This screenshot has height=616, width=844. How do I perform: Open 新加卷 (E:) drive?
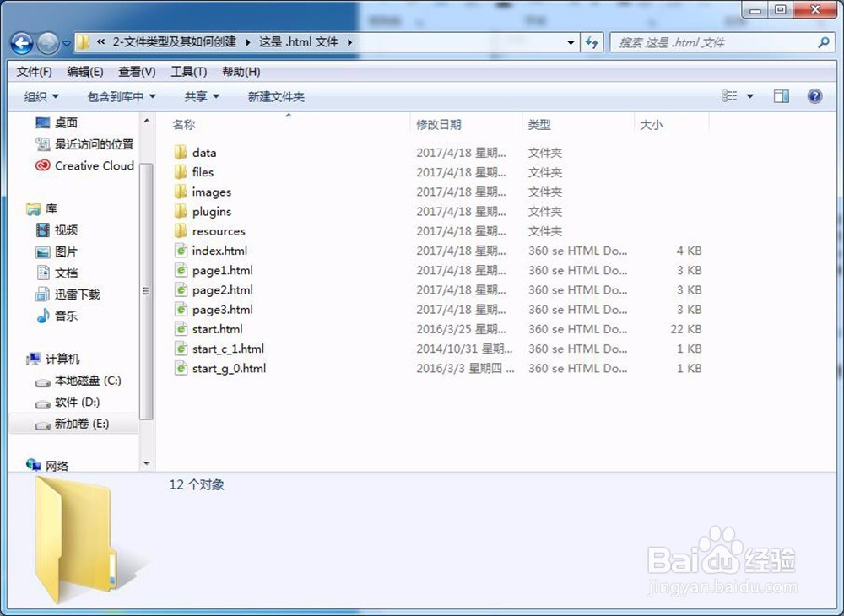coord(73,424)
